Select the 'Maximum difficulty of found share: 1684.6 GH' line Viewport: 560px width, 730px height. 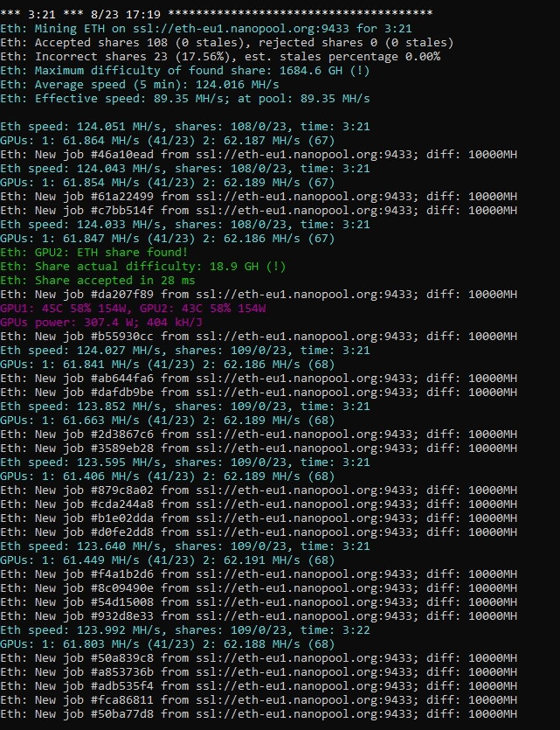coord(185,70)
